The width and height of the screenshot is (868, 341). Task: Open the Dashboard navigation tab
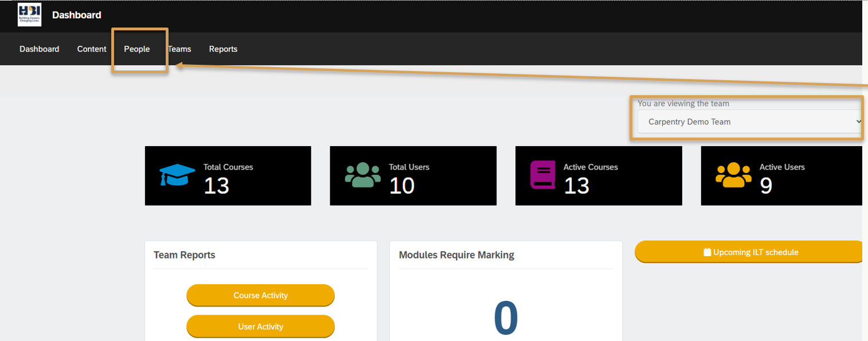39,49
